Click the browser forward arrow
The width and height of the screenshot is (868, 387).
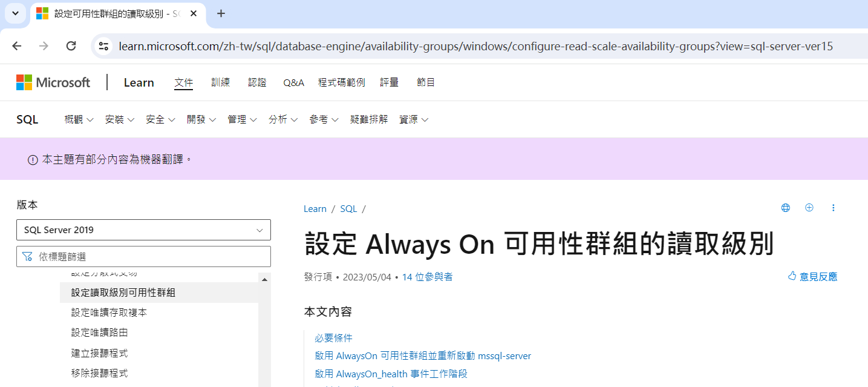(44, 46)
